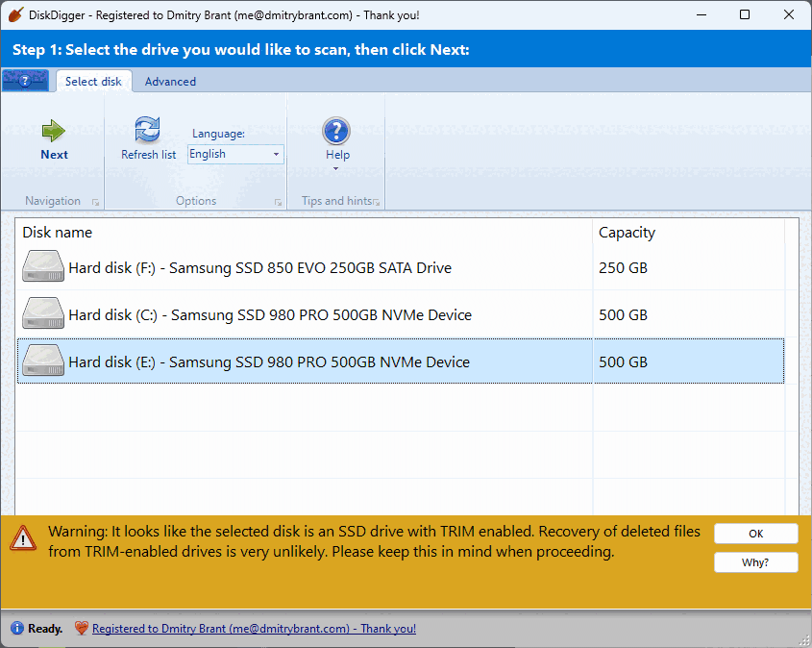
Task: Open the Language dropdown showing English
Action: [x=276, y=154]
